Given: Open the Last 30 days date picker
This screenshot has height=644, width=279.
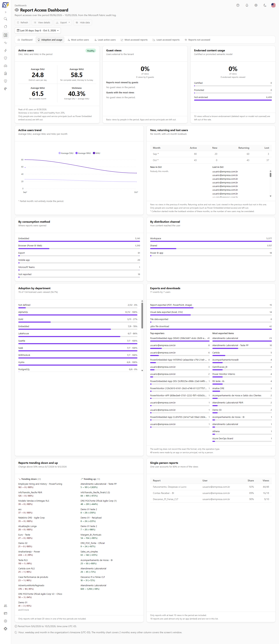Looking at the screenshot, I should coord(37,30).
